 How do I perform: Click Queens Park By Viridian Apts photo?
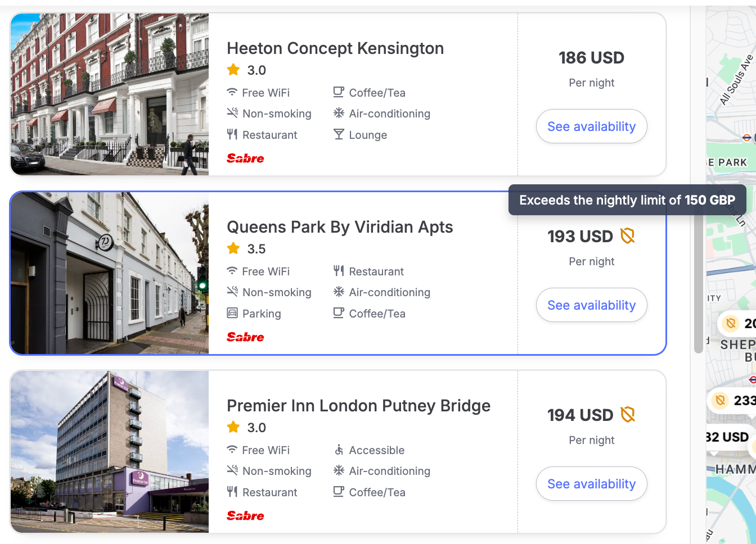(x=110, y=273)
